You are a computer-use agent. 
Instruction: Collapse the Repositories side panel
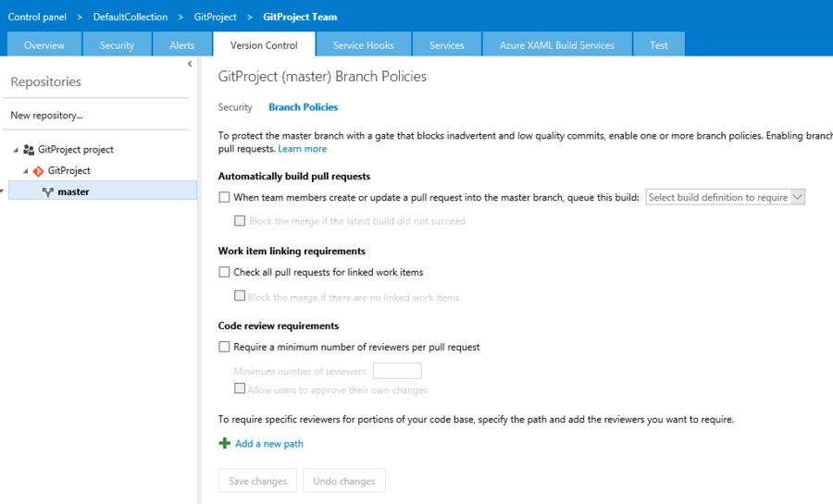point(190,64)
